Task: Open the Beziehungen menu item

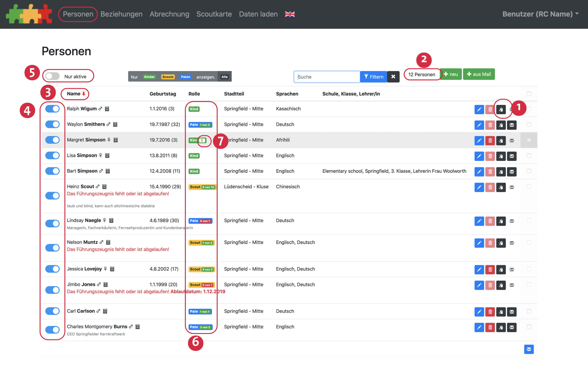Action: point(121,14)
